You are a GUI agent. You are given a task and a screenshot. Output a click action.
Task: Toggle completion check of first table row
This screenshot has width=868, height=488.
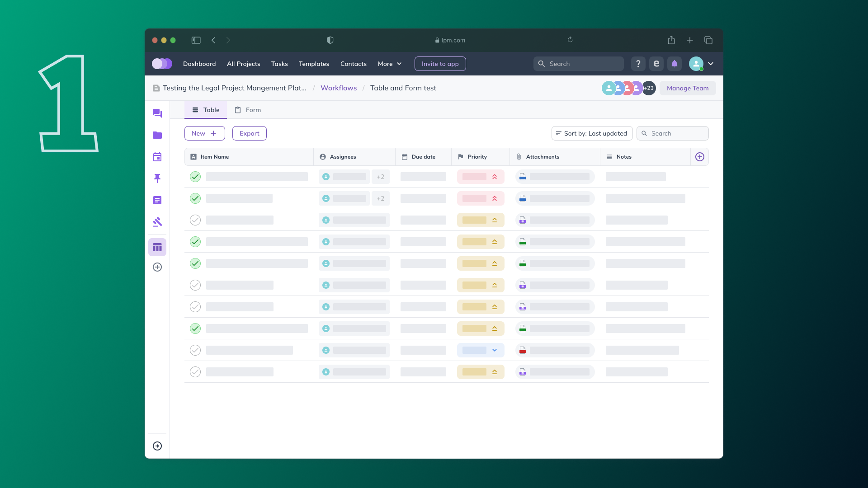click(x=195, y=177)
